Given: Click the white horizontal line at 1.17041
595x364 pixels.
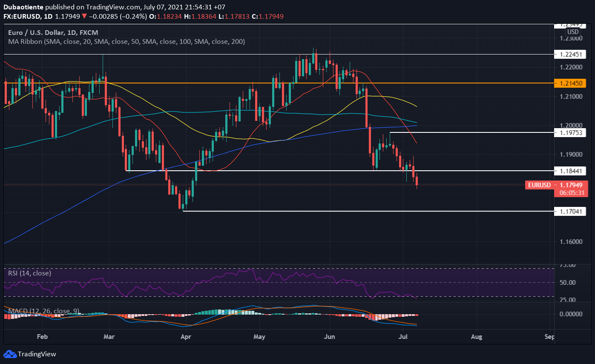Looking at the screenshot, I should point(368,211).
